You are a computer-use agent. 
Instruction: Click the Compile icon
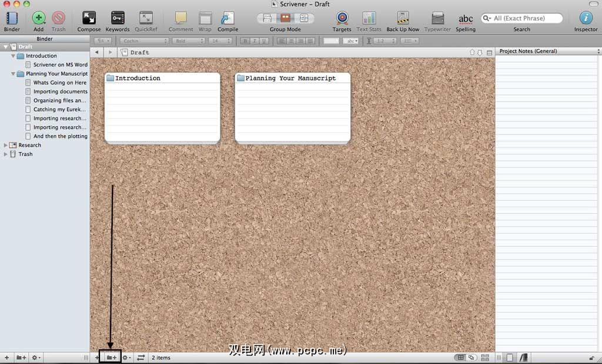point(228,18)
